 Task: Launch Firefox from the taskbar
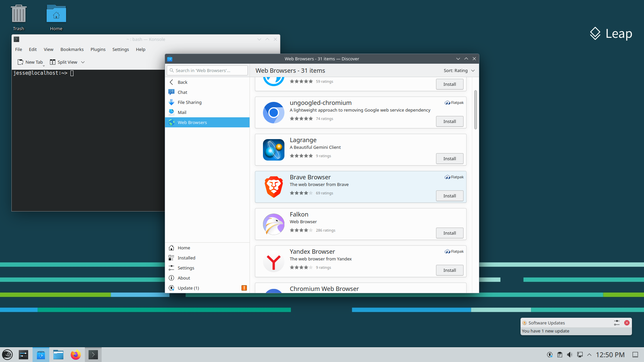point(76,355)
